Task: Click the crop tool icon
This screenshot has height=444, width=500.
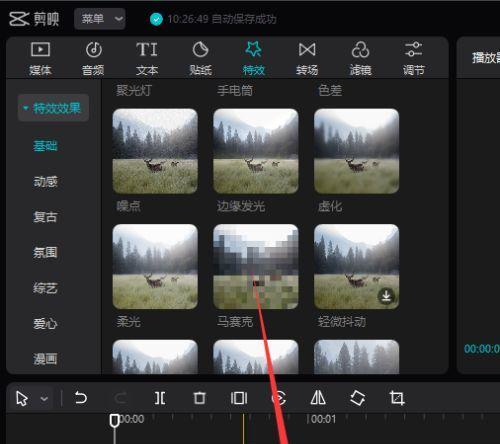Action: tap(397, 398)
